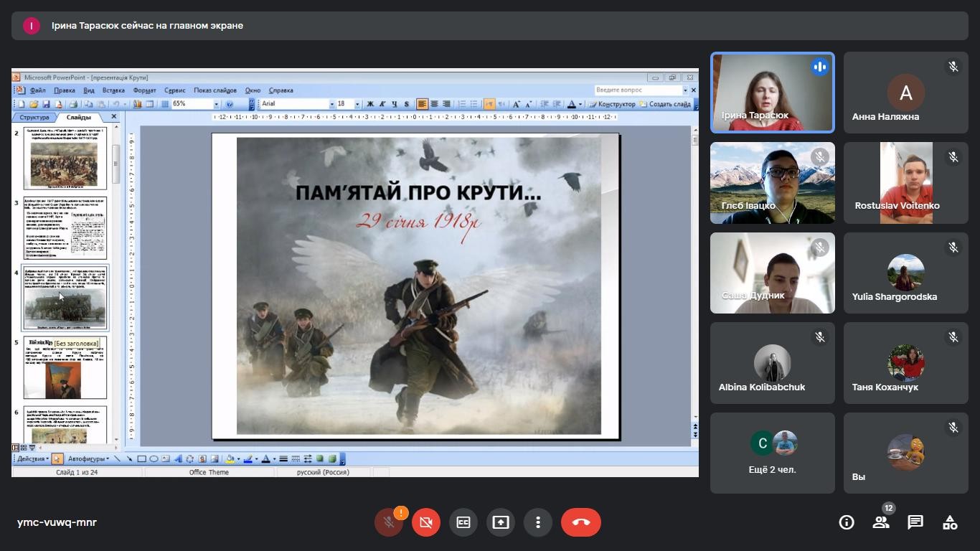Open the Activities shapes icon

pos(950,522)
